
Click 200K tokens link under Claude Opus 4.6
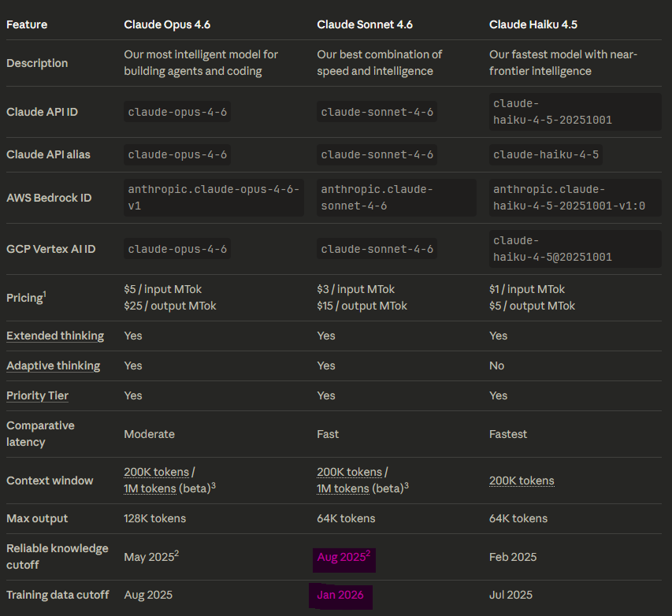pos(157,472)
